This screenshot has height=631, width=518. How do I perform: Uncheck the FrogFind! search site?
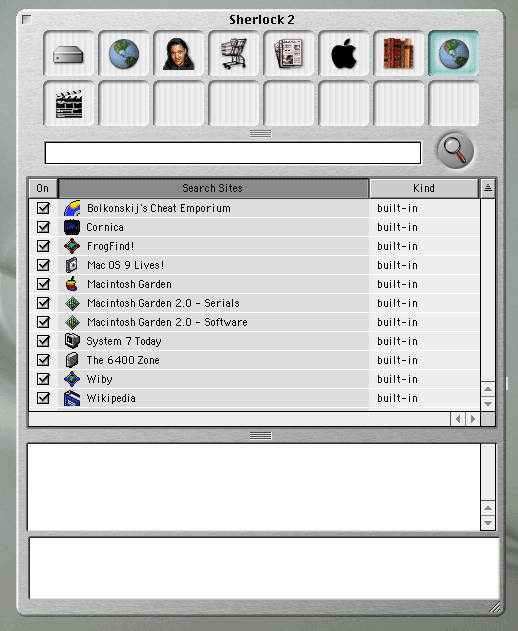[43, 246]
